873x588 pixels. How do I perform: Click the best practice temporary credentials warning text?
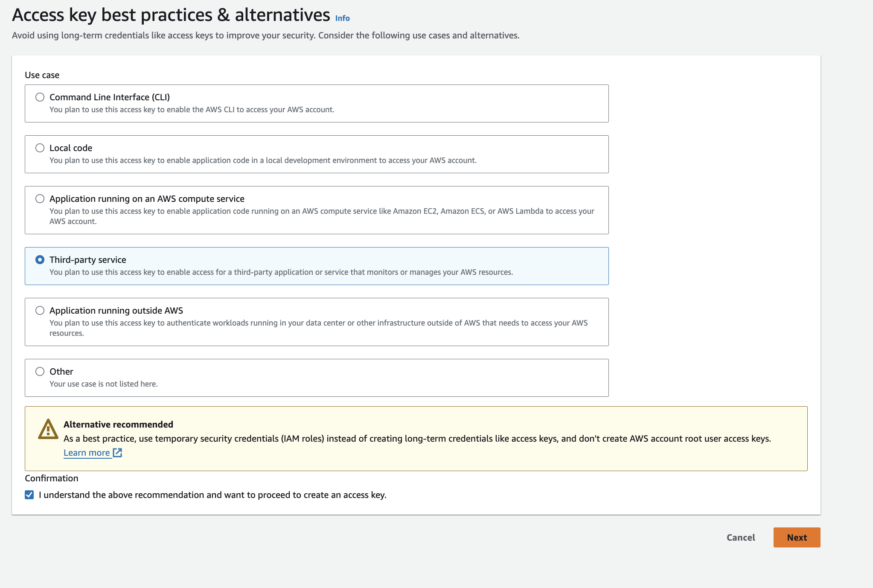(417, 439)
